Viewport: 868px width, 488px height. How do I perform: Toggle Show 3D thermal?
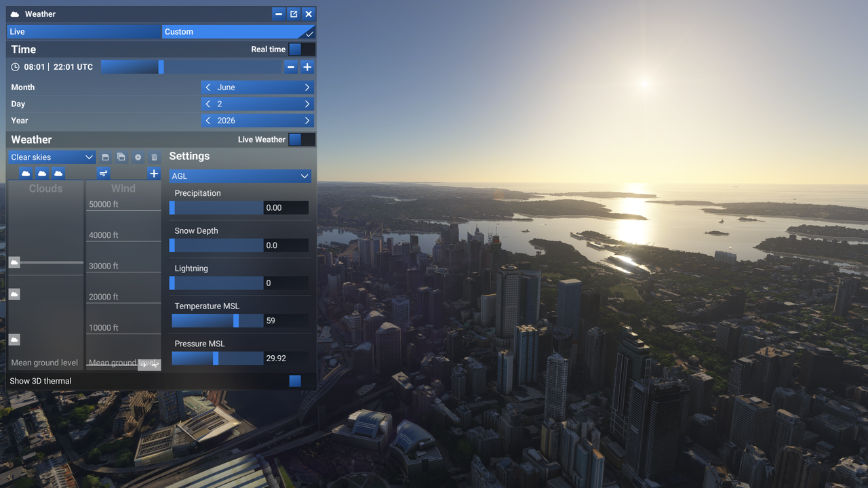click(x=302, y=381)
